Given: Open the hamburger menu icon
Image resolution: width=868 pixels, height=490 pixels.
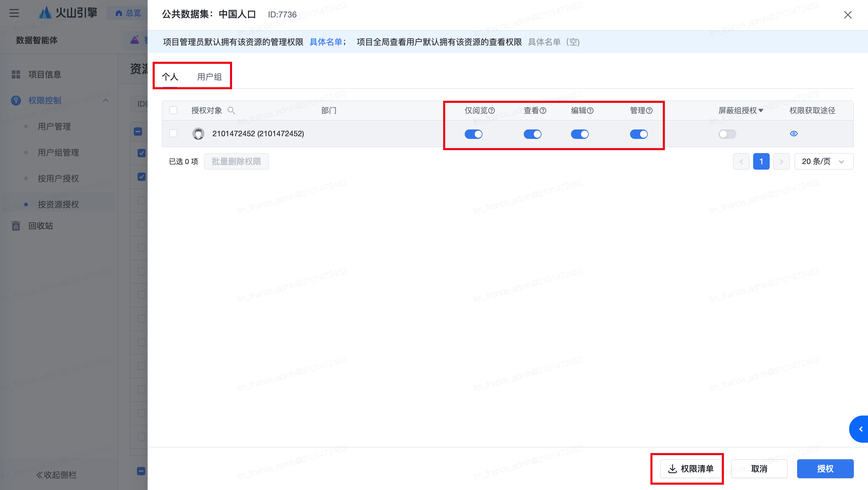Looking at the screenshot, I should [14, 13].
